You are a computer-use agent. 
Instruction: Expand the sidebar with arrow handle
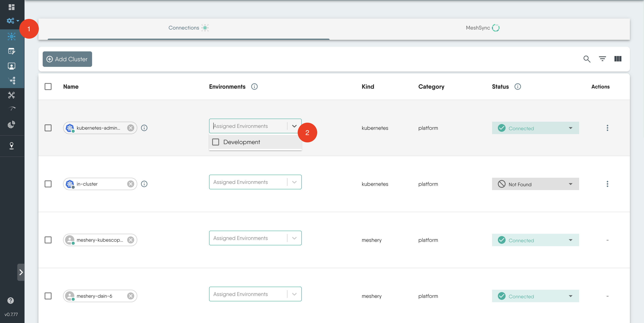coord(21,272)
